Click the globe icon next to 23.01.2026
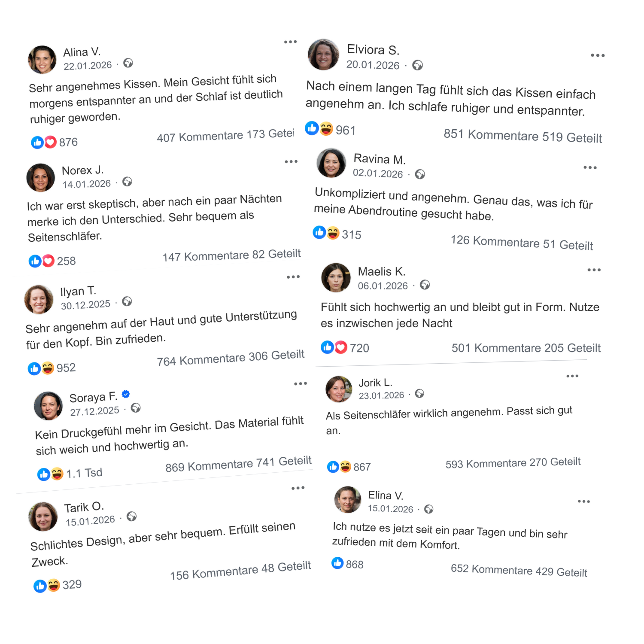Viewport: 644px width, 644px height. click(x=419, y=394)
